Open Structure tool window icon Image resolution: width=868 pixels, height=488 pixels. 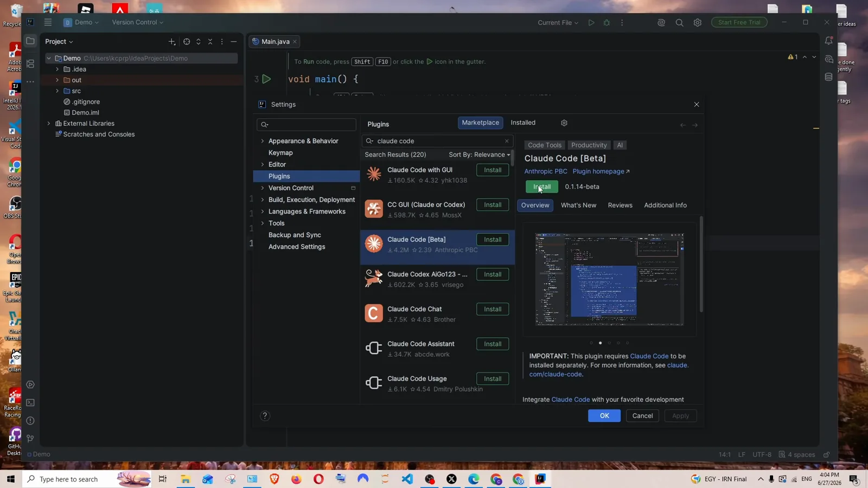click(30, 64)
